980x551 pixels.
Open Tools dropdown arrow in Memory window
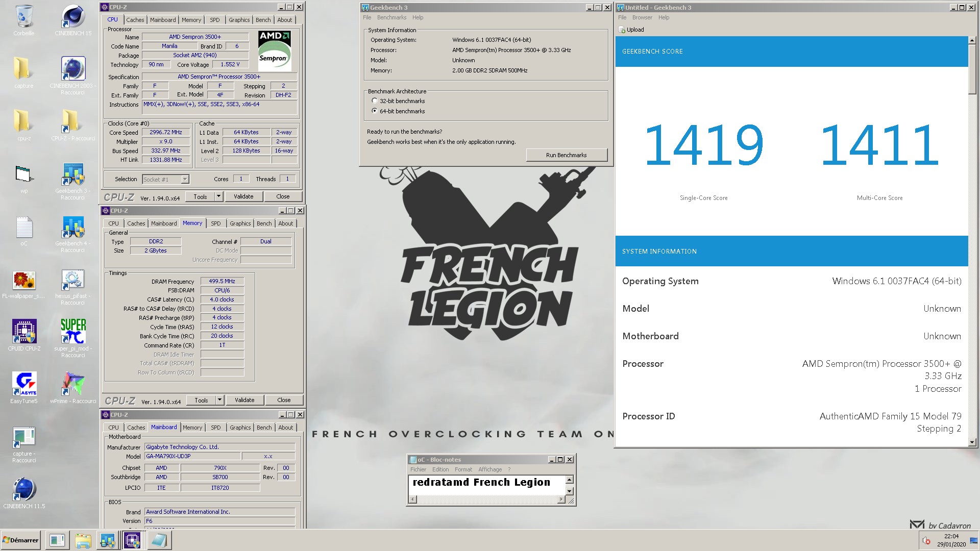pos(219,400)
